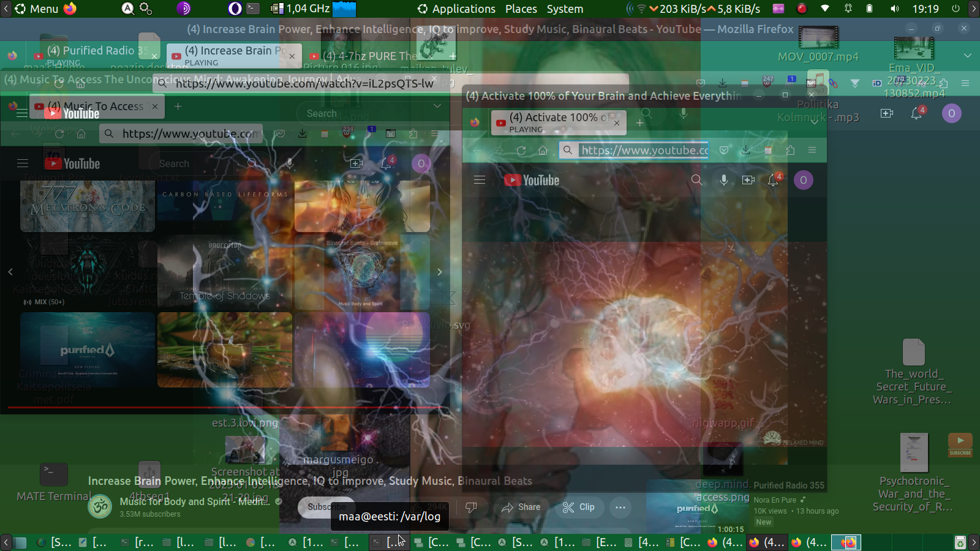The width and height of the screenshot is (980, 551).
Task: Seek on red progress bar in Music To Access window
Action: [224, 407]
